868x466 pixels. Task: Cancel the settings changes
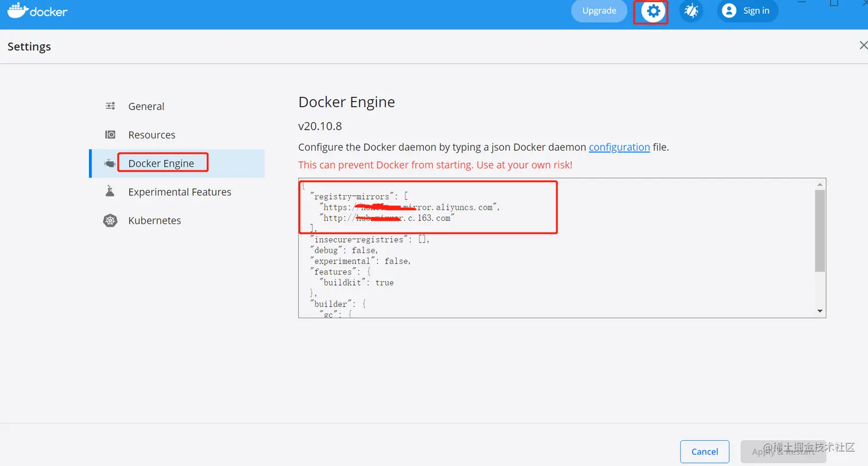pos(704,452)
